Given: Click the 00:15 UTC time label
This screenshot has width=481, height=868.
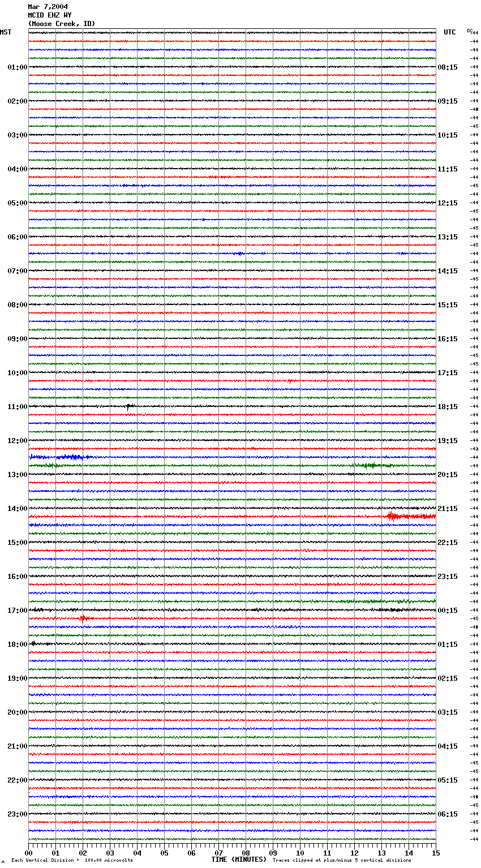Looking at the screenshot, I should [448, 611].
